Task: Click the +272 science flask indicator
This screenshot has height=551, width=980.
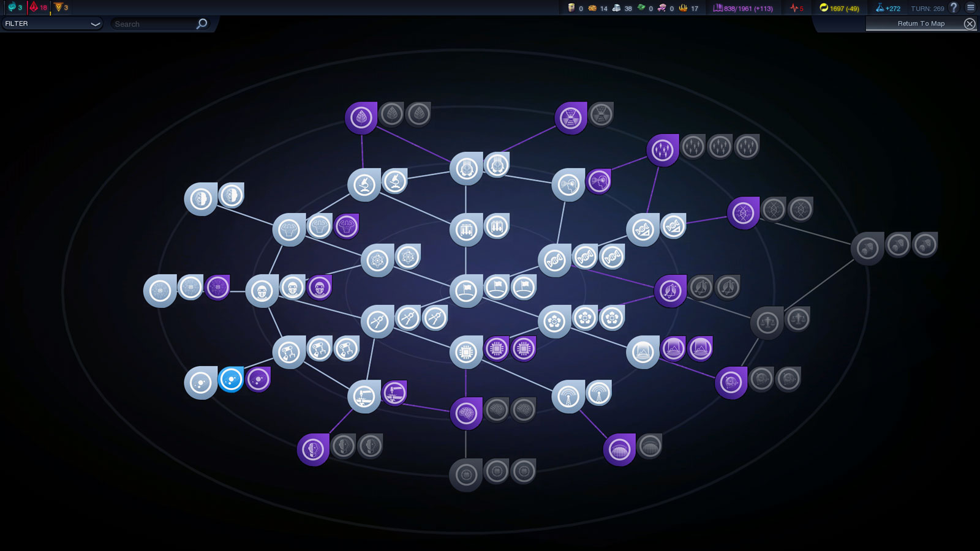Action: tap(888, 8)
